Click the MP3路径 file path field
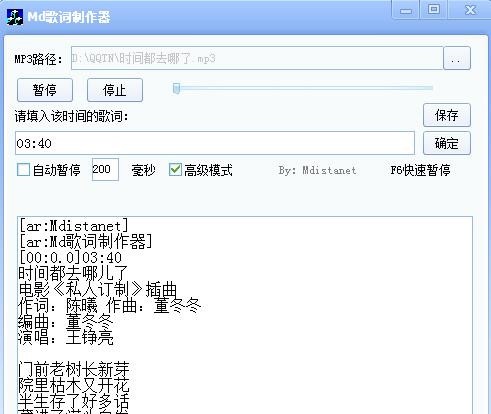The height and width of the screenshot is (414, 491). (x=257, y=58)
